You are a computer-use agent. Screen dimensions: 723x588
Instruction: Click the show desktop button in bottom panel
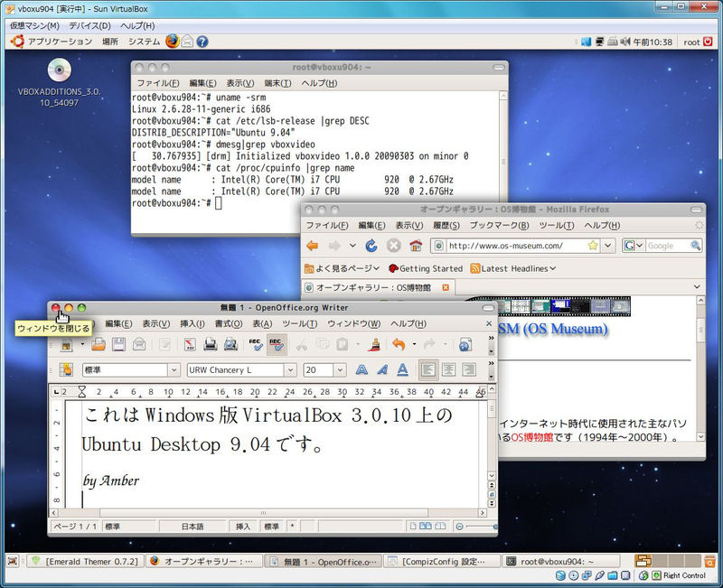click(13, 561)
